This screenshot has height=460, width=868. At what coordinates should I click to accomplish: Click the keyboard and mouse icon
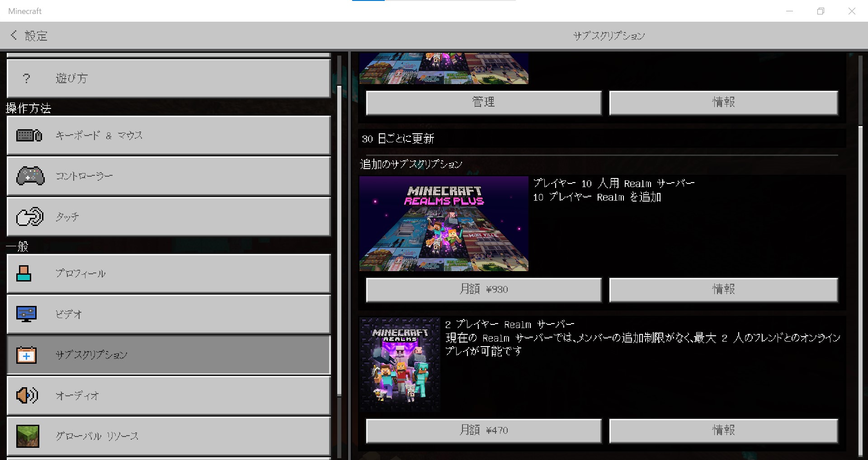pyautogui.click(x=29, y=136)
